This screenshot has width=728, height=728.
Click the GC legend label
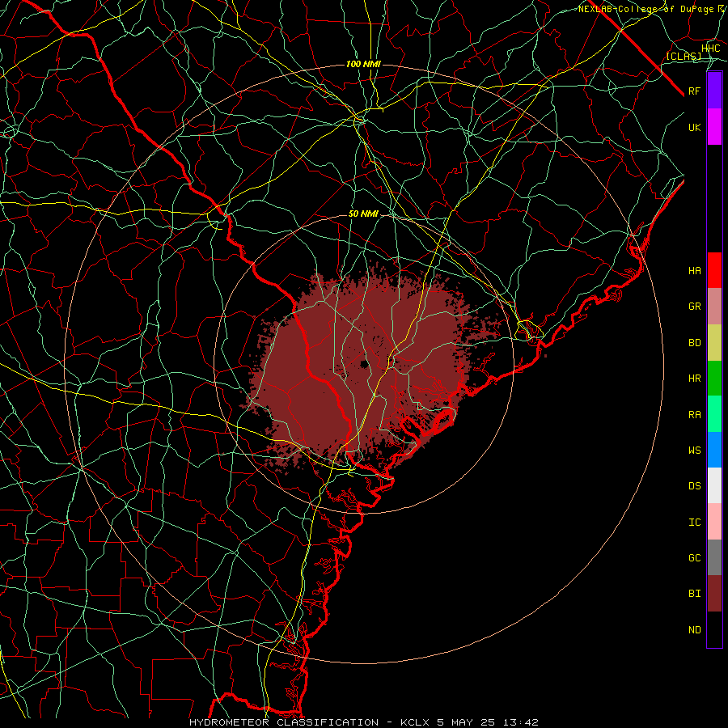click(x=695, y=557)
